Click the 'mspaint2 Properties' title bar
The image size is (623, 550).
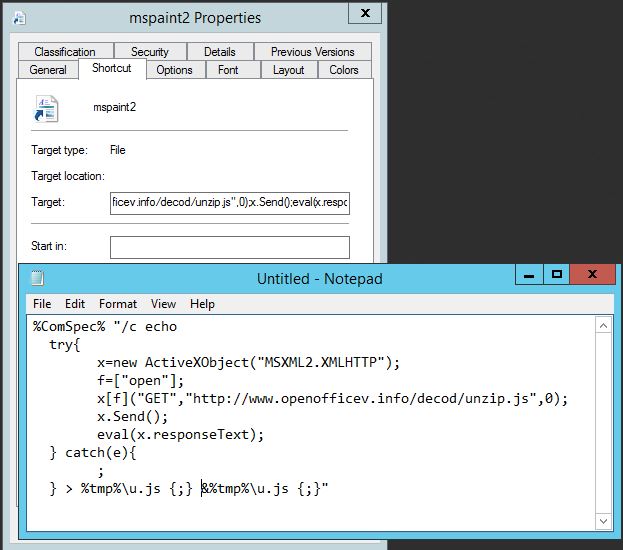195,18
